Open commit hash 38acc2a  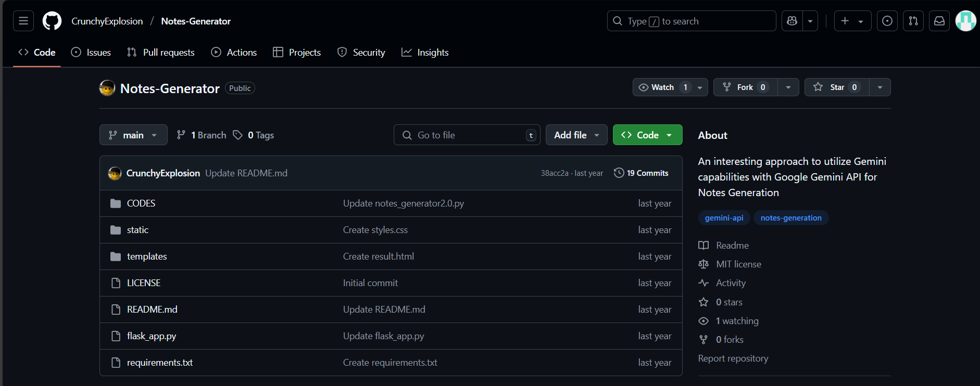point(555,173)
